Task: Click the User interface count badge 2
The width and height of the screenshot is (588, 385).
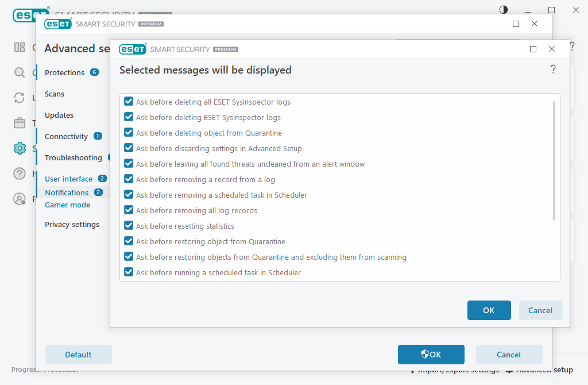Action: coord(102,179)
